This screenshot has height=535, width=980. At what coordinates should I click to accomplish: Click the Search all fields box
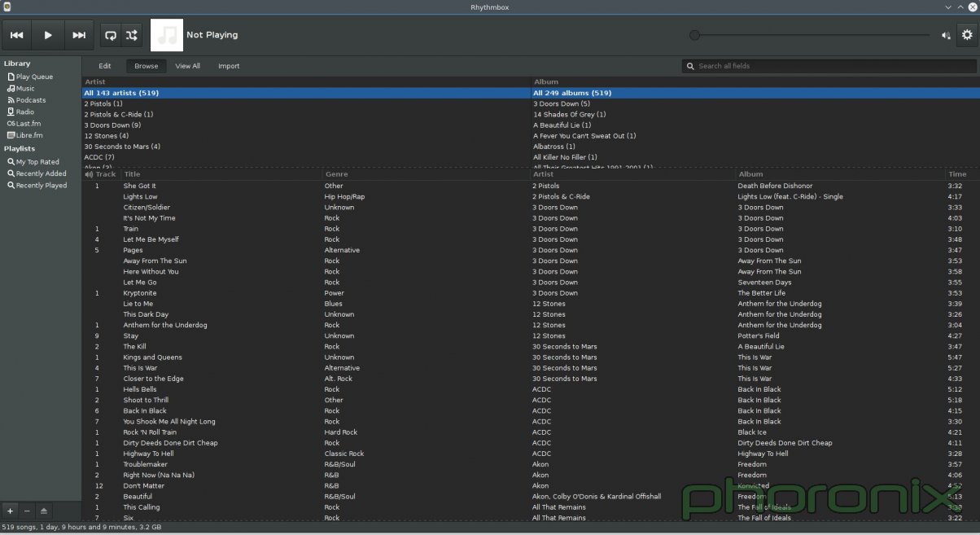click(x=828, y=66)
